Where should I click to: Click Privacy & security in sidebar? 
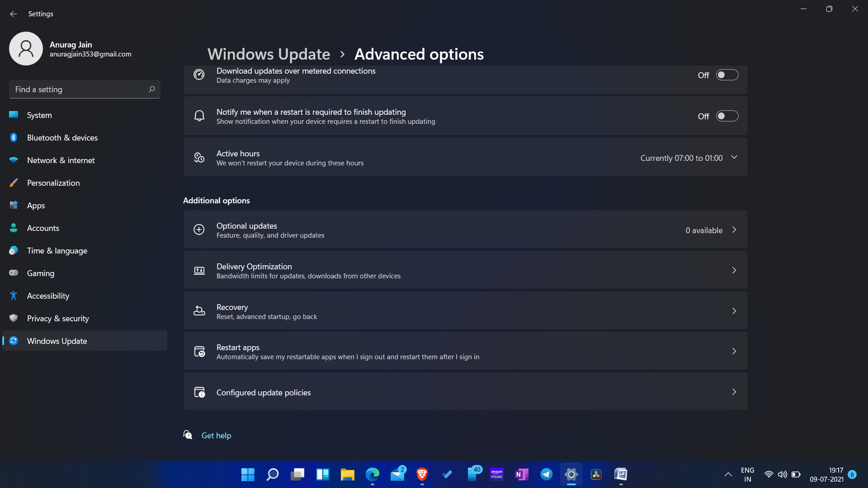(x=58, y=318)
